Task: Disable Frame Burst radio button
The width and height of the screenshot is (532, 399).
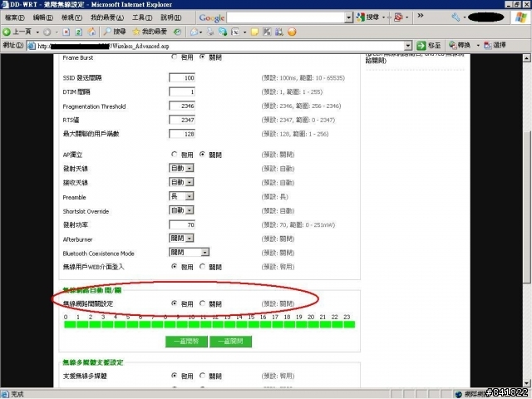Action: [202, 57]
